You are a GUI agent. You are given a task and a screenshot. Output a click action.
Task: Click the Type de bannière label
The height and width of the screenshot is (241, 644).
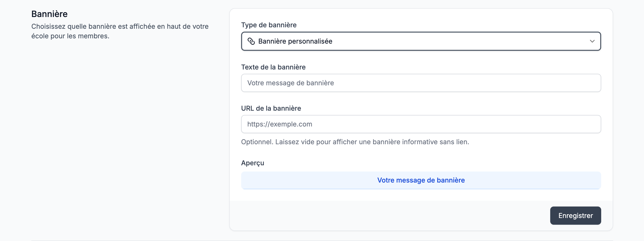[269, 25]
